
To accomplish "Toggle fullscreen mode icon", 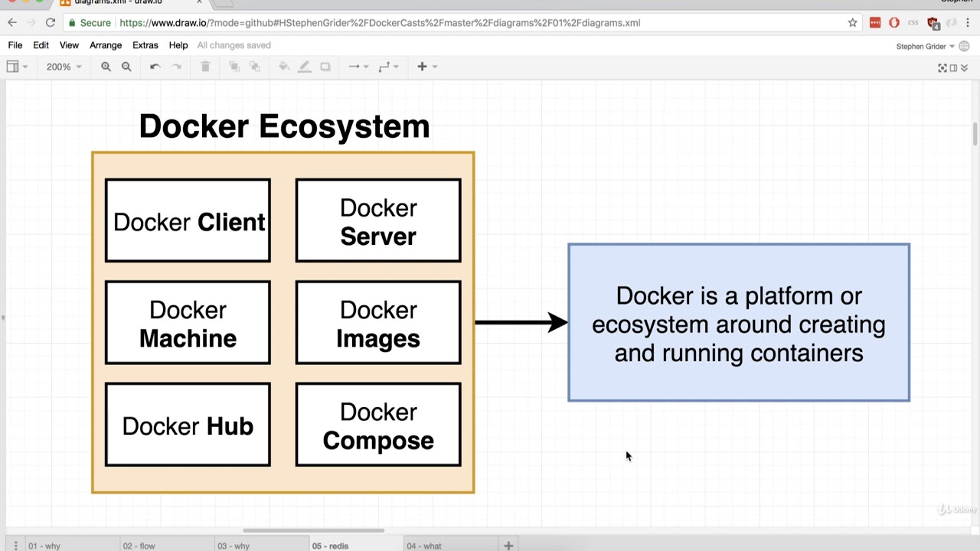I will tap(942, 67).
